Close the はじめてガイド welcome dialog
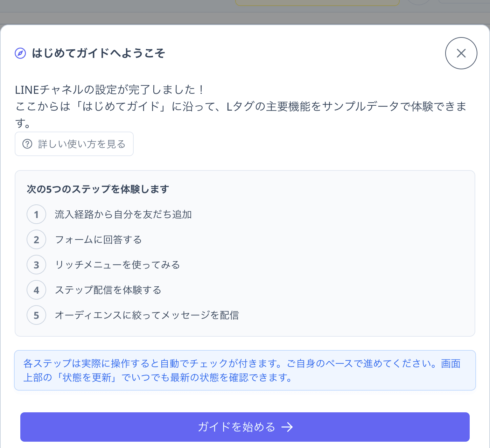This screenshot has width=490, height=448. 461,53
